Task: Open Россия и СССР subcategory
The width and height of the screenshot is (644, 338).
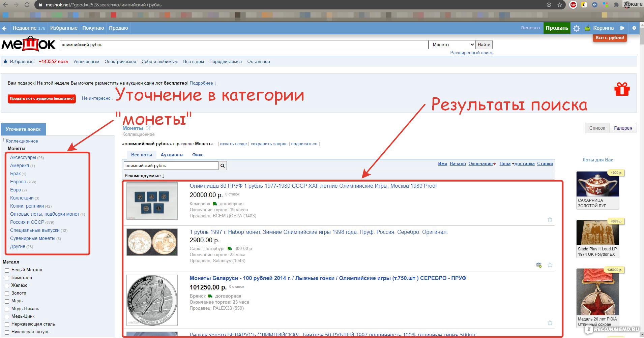Action: pyautogui.click(x=27, y=222)
